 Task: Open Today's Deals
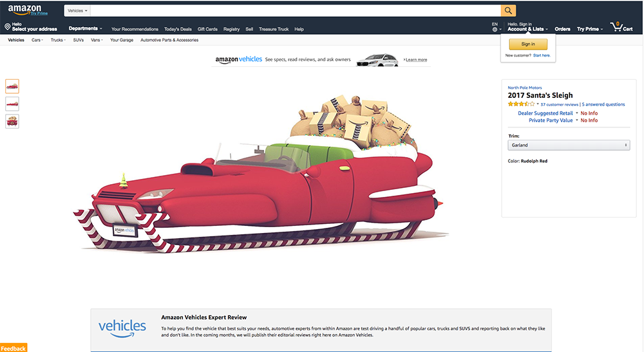click(x=178, y=29)
